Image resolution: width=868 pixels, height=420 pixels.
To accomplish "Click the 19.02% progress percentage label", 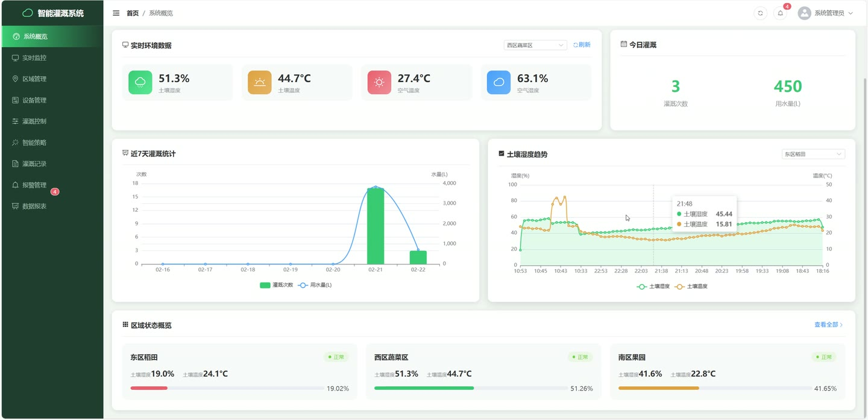I will (338, 389).
